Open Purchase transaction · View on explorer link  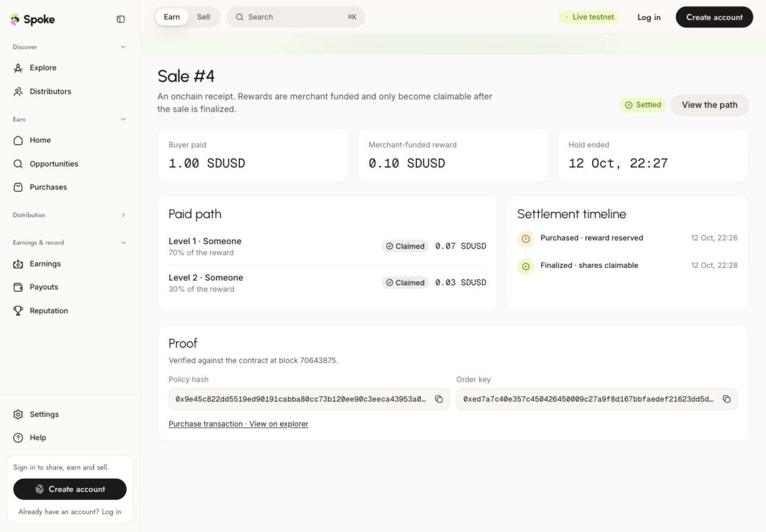(x=238, y=424)
